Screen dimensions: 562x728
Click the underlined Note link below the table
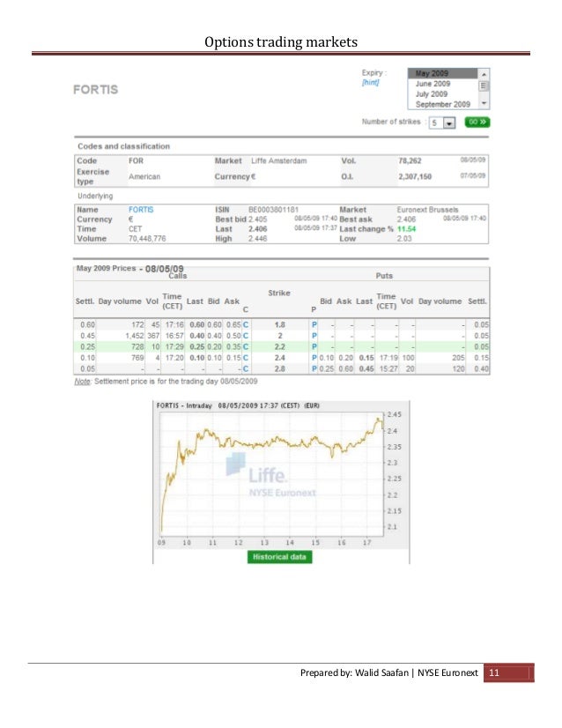pos(82,381)
